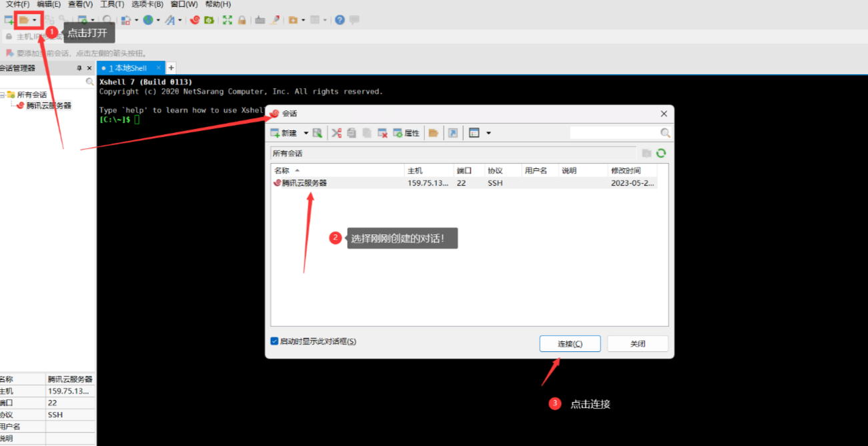Toggle the 启动时显示此对话框 checkbox
868x446 pixels.
[x=274, y=341]
